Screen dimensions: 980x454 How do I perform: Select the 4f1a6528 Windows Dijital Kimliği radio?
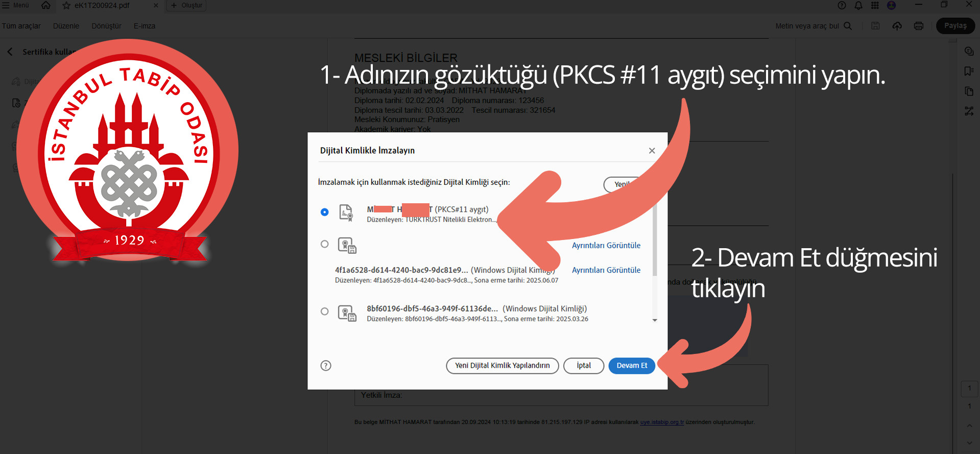[325, 244]
